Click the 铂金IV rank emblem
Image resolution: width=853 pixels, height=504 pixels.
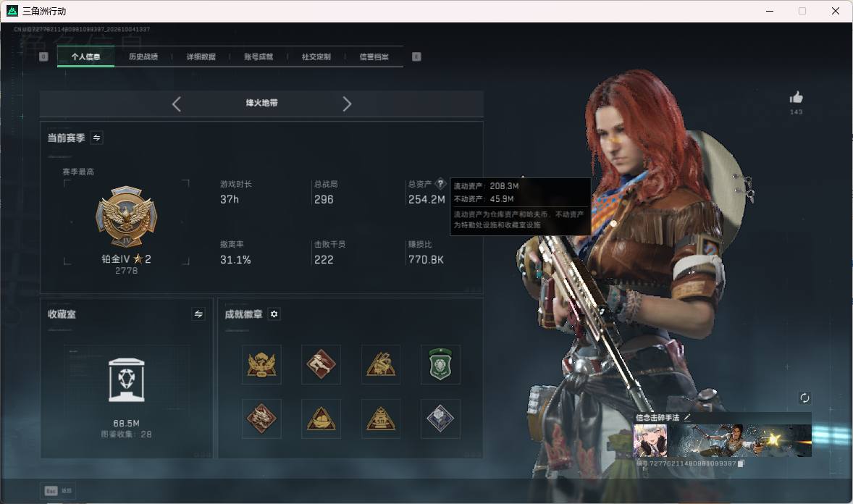click(x=126, y=217)
